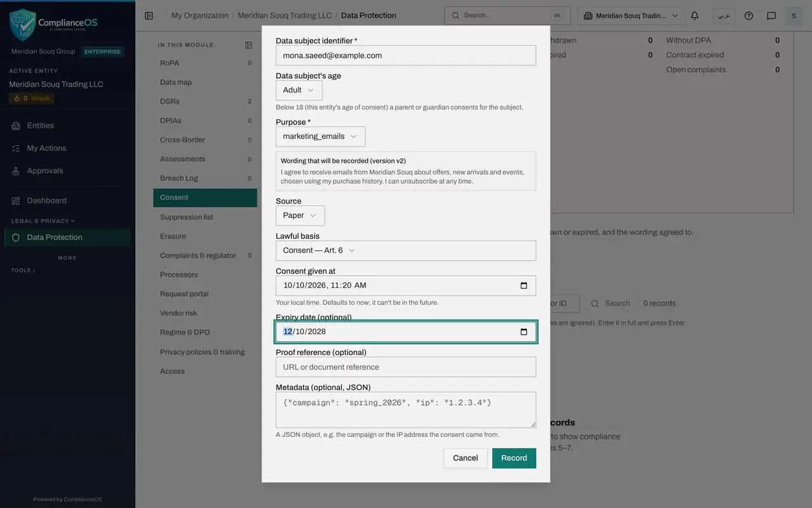812x508 pixels.
Task: Click into the Metadata JSON textarea
Action: click(406, 410)
